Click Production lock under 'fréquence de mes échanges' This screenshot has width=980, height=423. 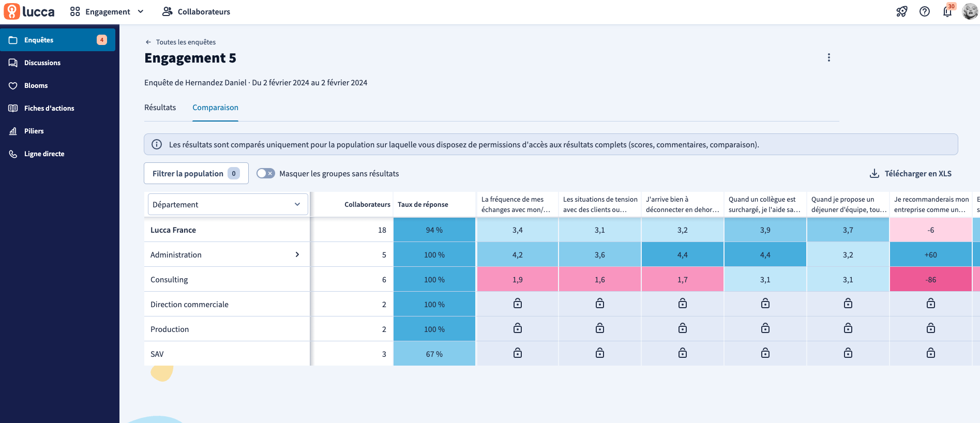click(517, 328)
